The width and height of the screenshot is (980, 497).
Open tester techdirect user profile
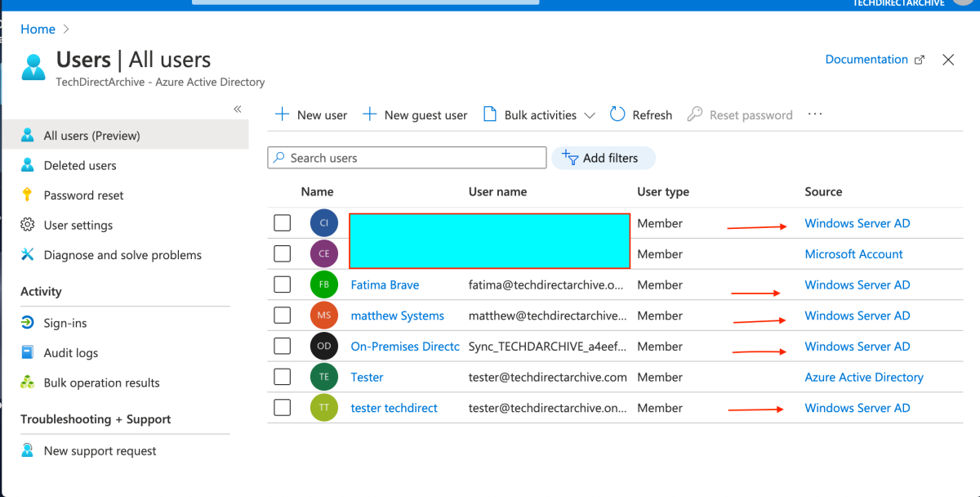394,408
